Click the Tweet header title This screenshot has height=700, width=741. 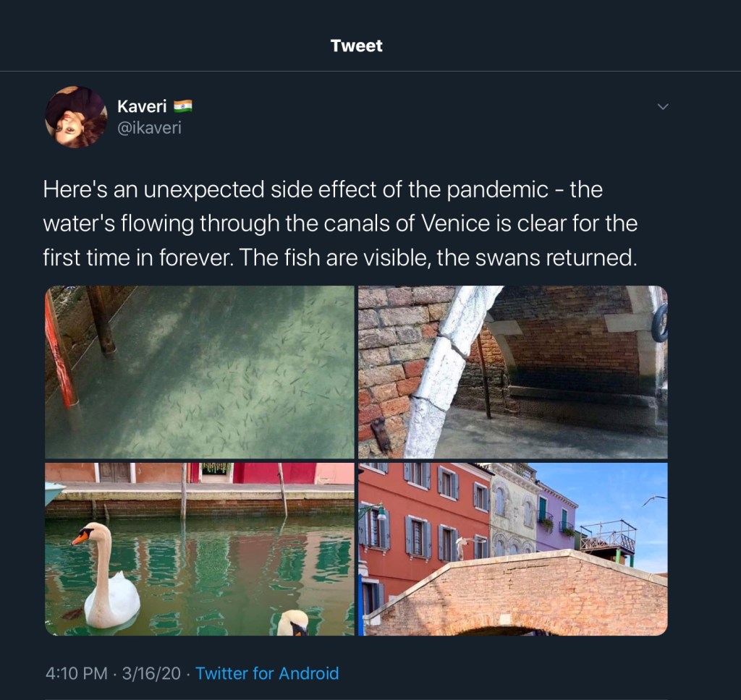[356, 46]
